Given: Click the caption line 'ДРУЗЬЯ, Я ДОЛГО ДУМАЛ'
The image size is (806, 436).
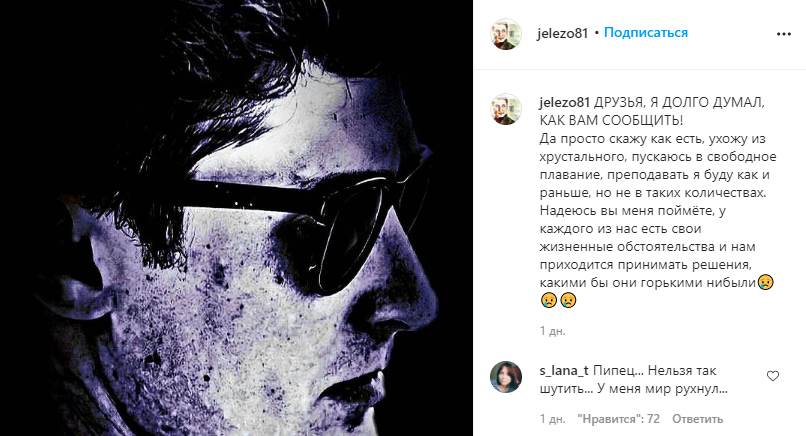Looking at the screenshot, I should coord(679,103).
